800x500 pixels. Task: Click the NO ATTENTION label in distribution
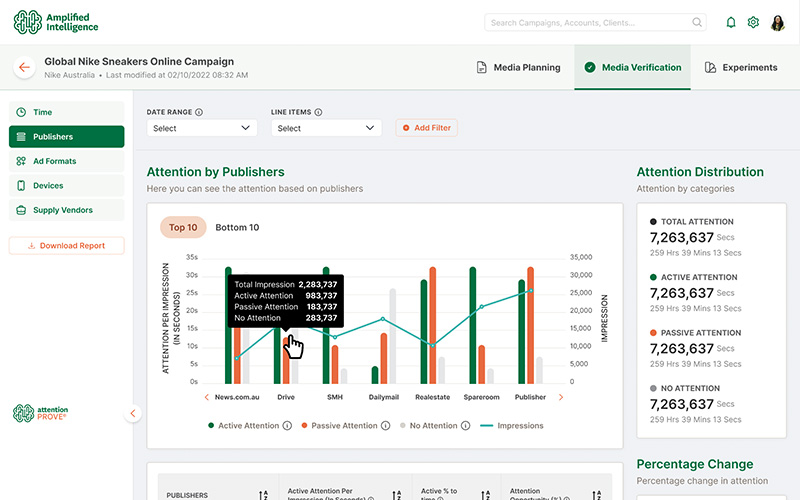(x=690, y=389)
